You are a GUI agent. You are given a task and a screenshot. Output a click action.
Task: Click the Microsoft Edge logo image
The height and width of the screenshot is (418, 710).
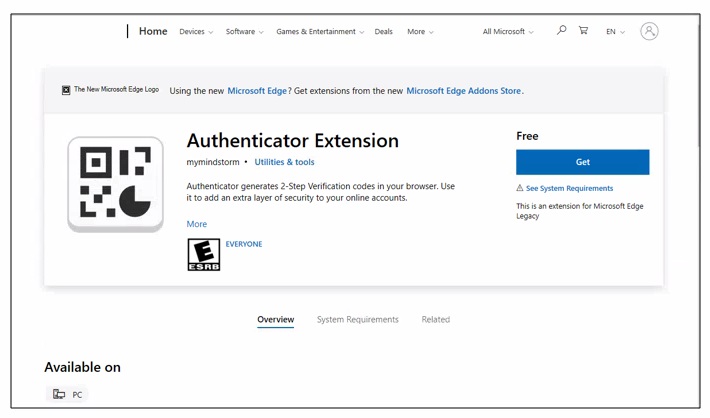pyautogui.click(x=66, y=90)
